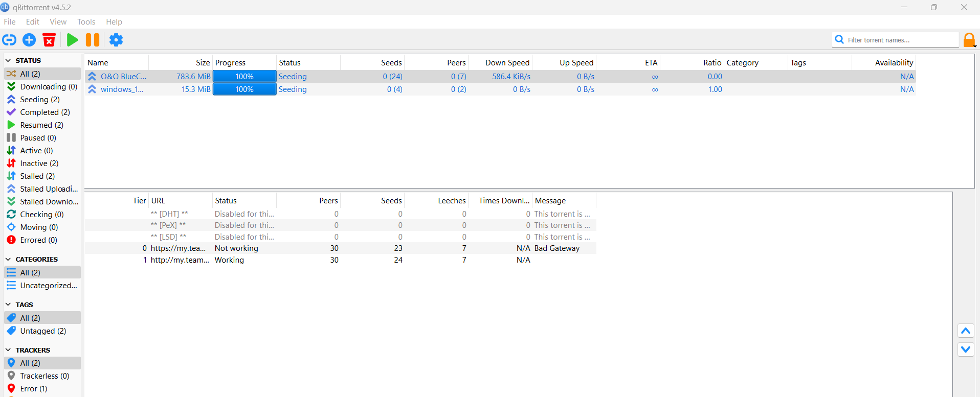
Task: Open the Tools menu
Action: pyautogui.click(x=86, y=22)
